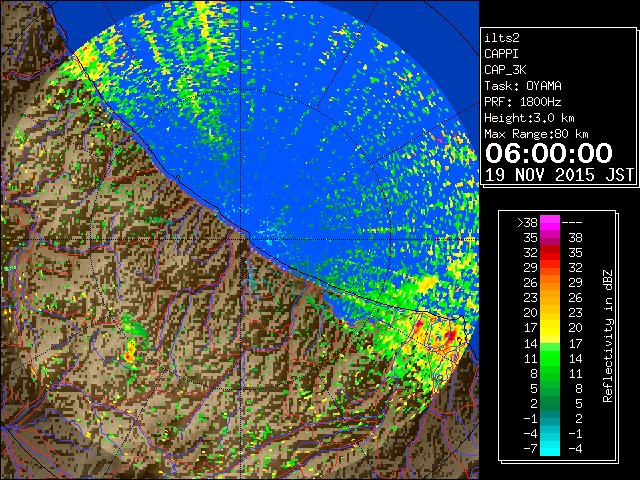Click the 'PRF: 1800Hz' line
This screenshot has width=640, height=480.
click(x=523, y=102)
